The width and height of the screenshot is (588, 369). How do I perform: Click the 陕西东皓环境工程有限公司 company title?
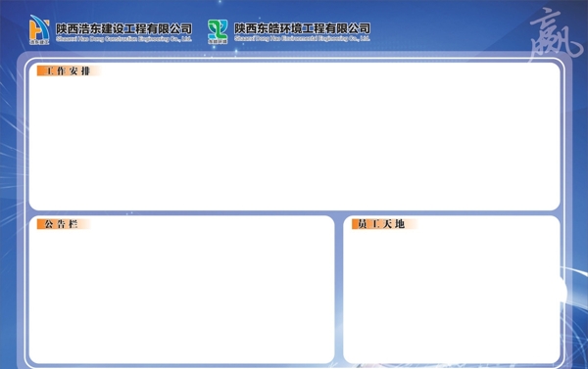(302, 28)
